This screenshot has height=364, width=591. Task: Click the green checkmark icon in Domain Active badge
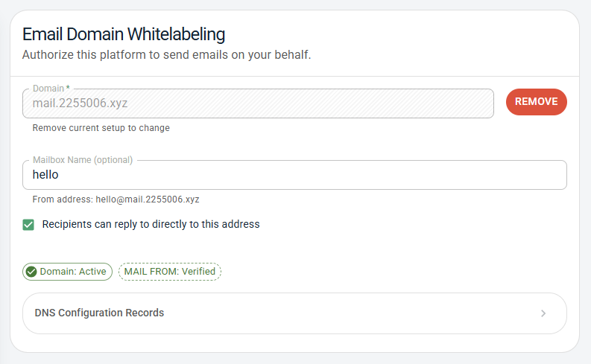coord(31,272)
